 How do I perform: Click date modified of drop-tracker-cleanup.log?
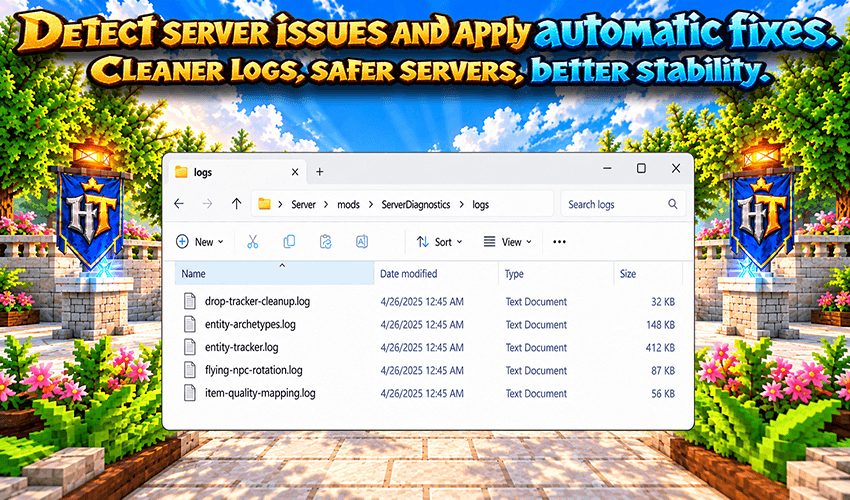pyautogui.click(x=422, y=302)
